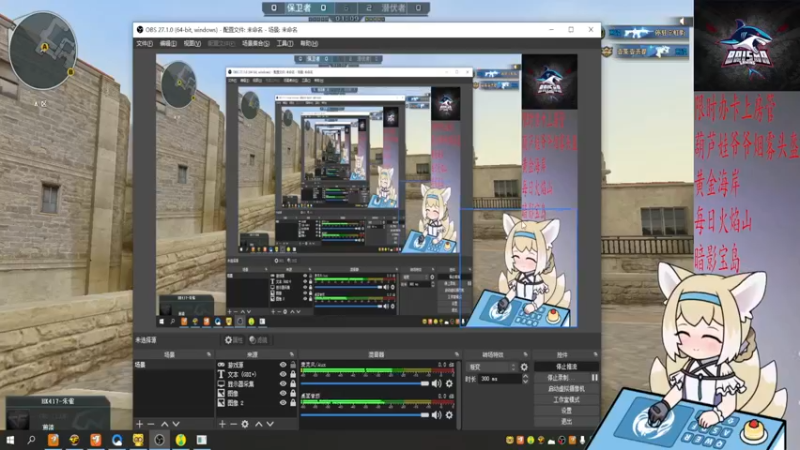Remove the selected source with the minus icon

[233, 424]
